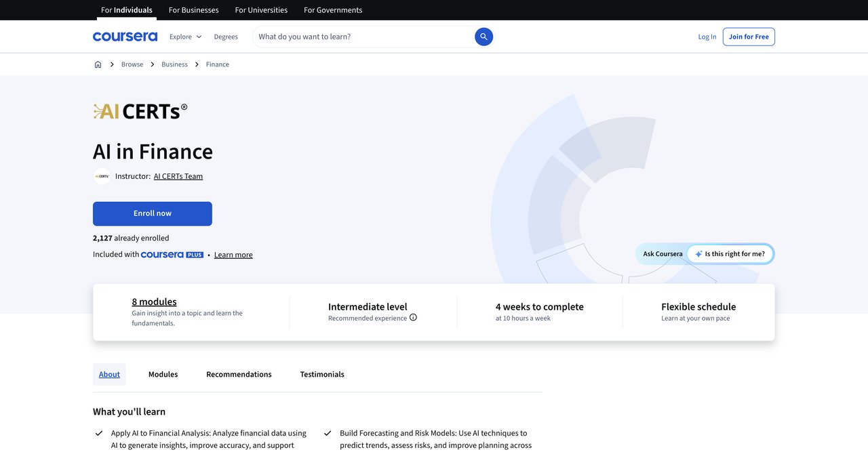Open the Business breadcrumb
Image resolution: width=868 pixels, height=454 pixels.
point(174,64)
